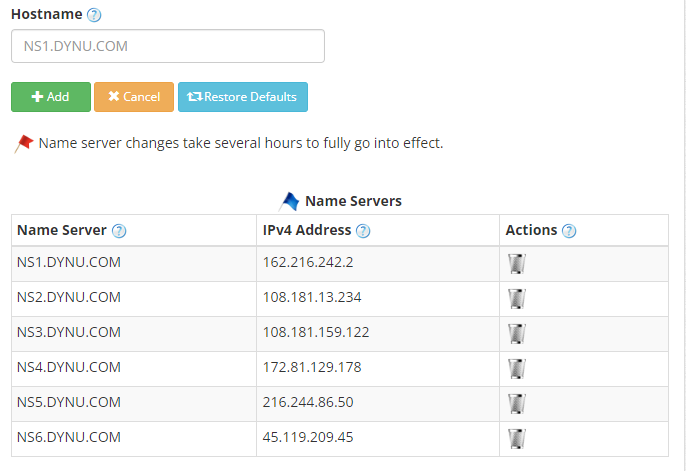Image resolution: width=686 pixels, height=471 pixels.
Task: Delete the NS4.DYNU.COM name server
Action: tap(517, 369)
